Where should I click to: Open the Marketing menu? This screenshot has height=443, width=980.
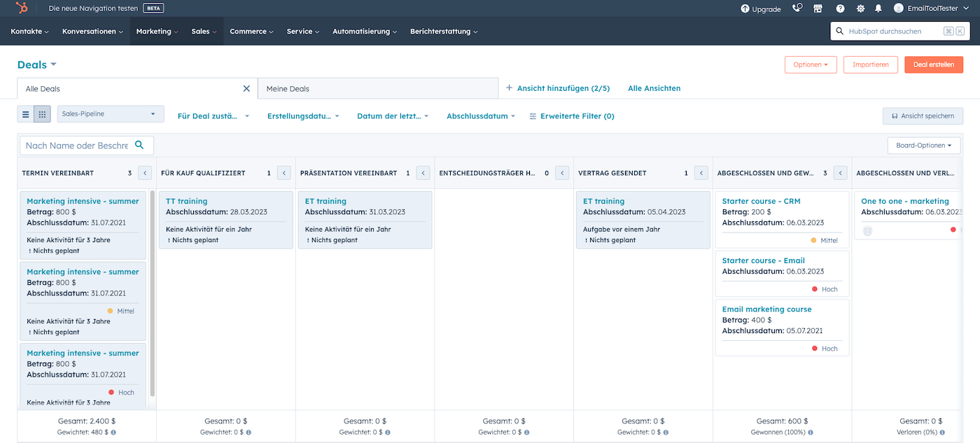click(x=157, y=31)
